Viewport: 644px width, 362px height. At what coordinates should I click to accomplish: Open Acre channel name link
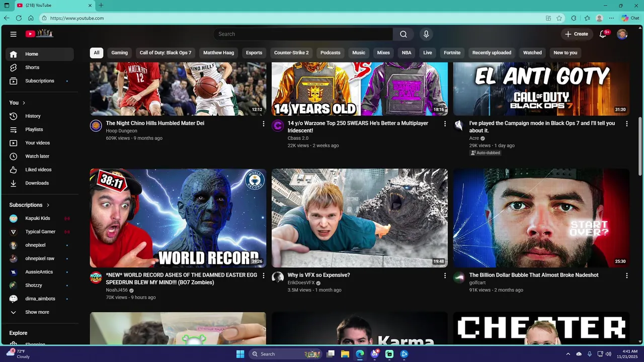[x=474, y=138]
